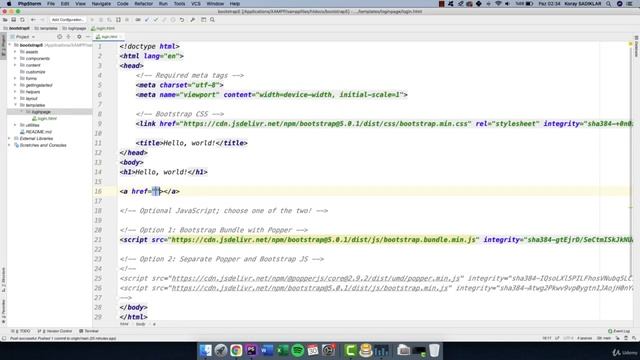This screenshot has height=360, width=640.
Task: Click the Run play icon in toolbar
Action: pyautogui.click(x=92, y=20)
